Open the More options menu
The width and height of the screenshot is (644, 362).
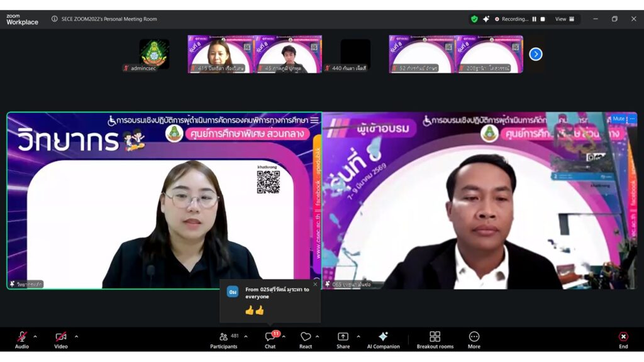click(474, 337)
